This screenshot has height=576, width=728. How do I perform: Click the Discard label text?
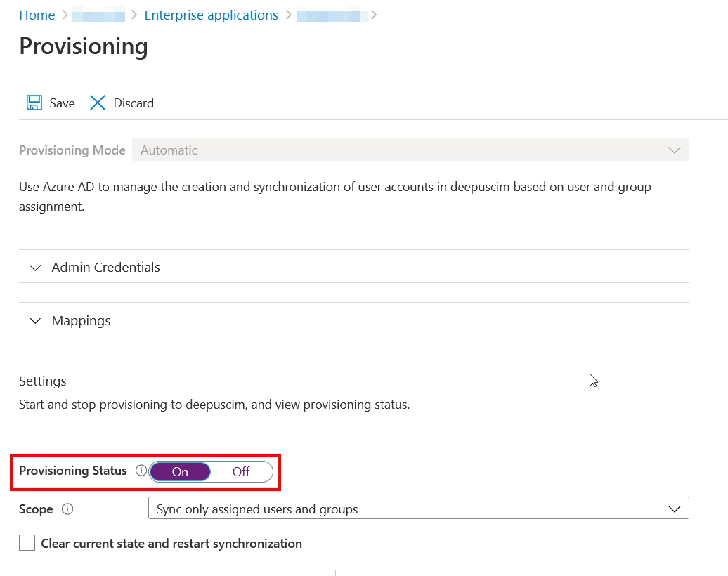tap(134, 103)
